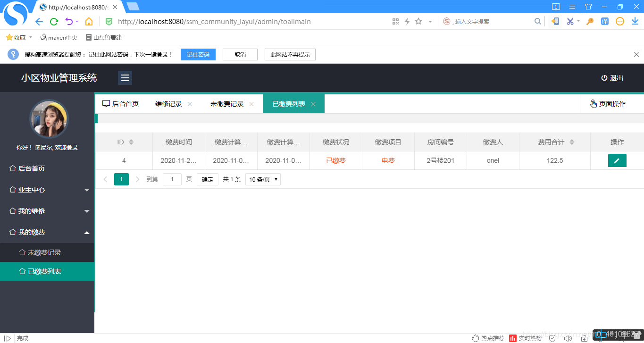Open the 山东鲁碧建 bookmark

tap(104, 37)
